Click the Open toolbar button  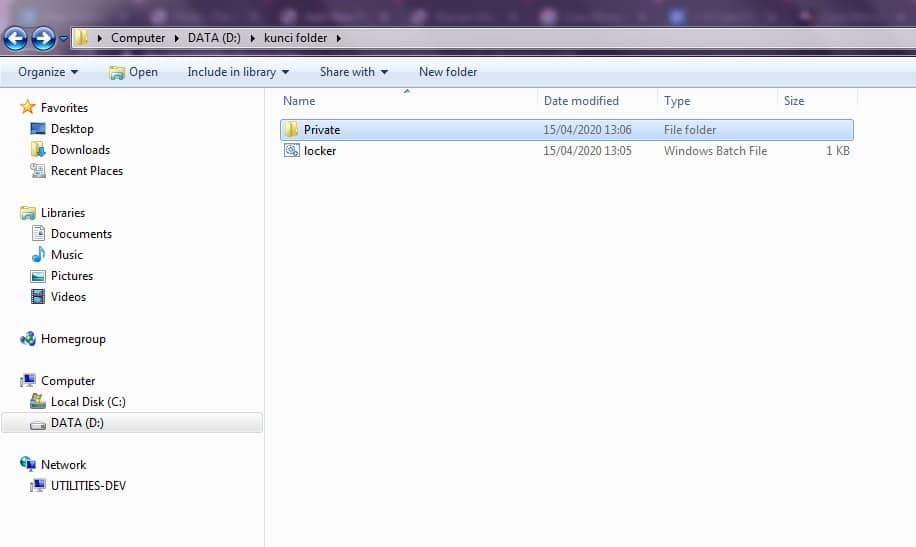click(x=133, y=72)
